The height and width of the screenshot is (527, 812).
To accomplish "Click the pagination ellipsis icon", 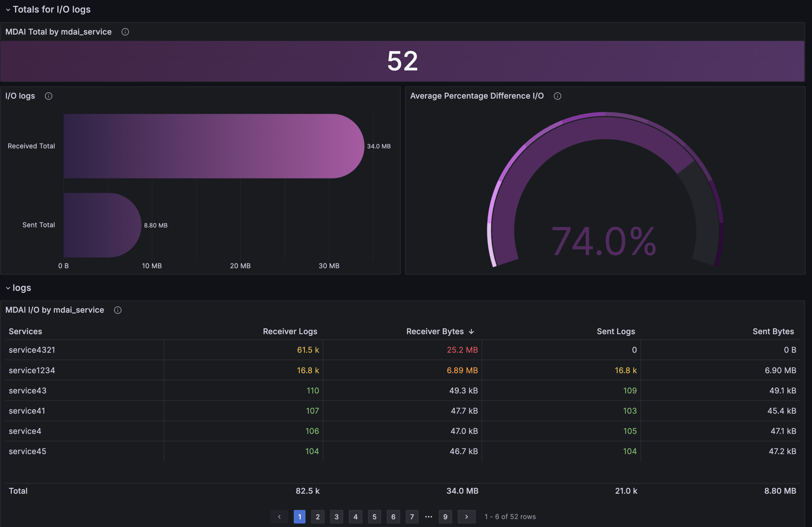I will (x=429, y=517).
